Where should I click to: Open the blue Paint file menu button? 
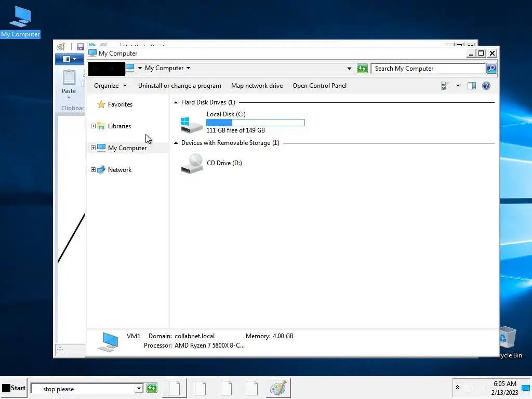tap(70, 59)
